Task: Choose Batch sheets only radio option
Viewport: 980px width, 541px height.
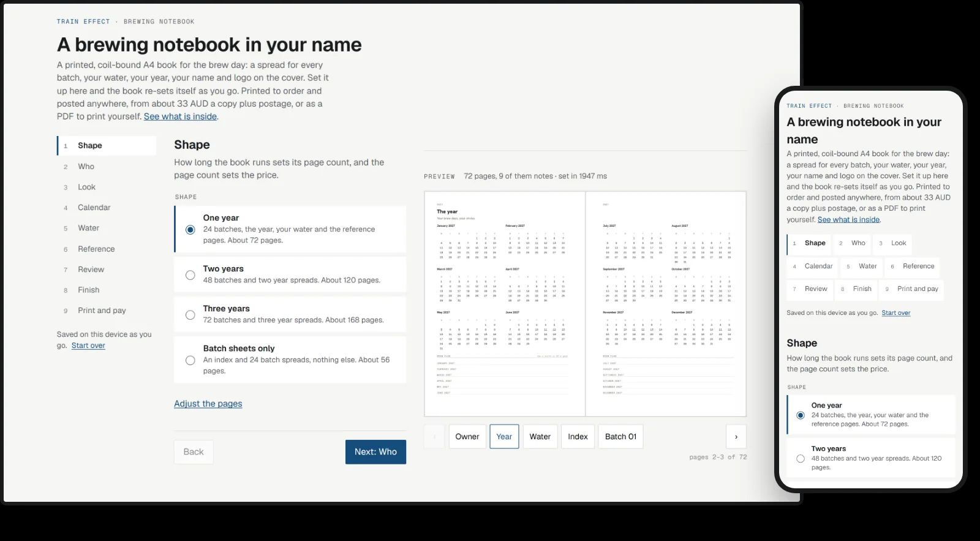Action: [190, 360]
